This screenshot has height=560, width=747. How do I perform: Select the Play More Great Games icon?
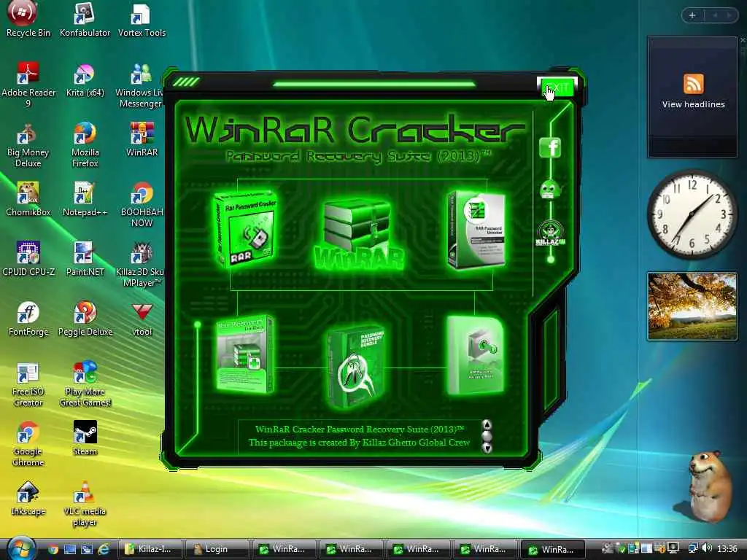click(x=85, y=385)
